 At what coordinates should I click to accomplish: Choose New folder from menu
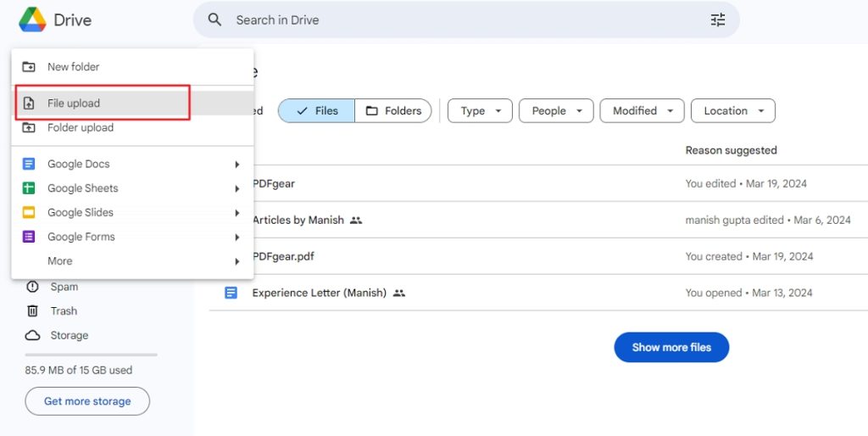click(x=132, y=67)
